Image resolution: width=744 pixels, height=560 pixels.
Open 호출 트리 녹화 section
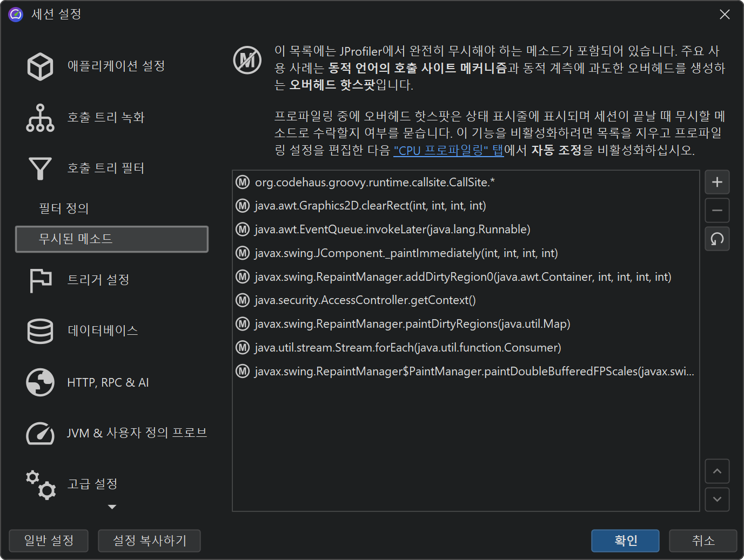click(x=112, y=118)
